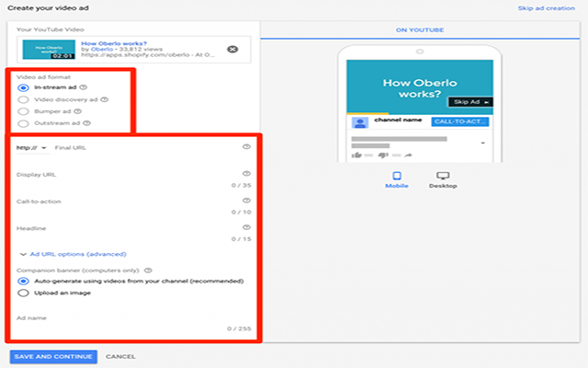The width and height of the screenshot is (588, 368).
Task: Click the CANCEL button
Action: point(120,356)
